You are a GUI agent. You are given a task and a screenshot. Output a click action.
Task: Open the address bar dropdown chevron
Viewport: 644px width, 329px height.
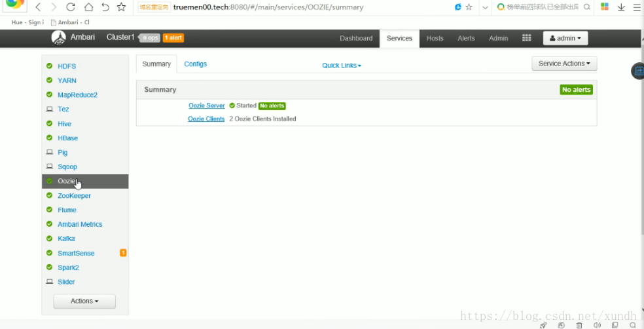click(x=485, y=7)
